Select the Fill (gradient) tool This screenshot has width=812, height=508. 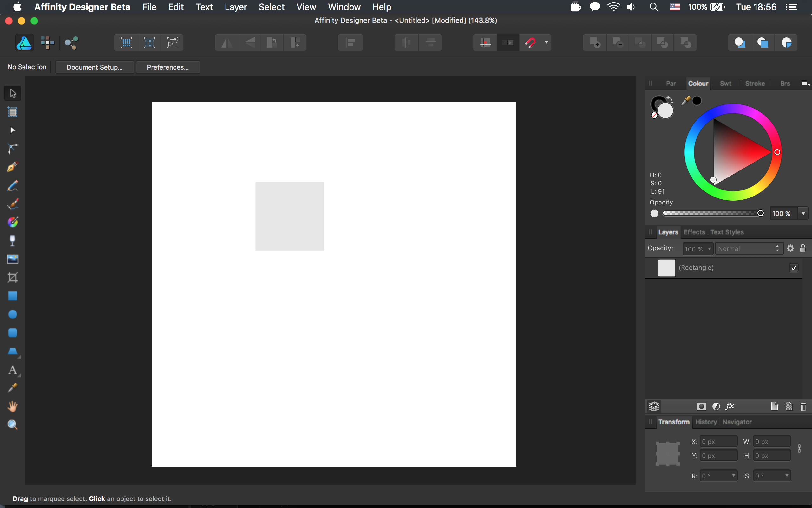[13, 222]
